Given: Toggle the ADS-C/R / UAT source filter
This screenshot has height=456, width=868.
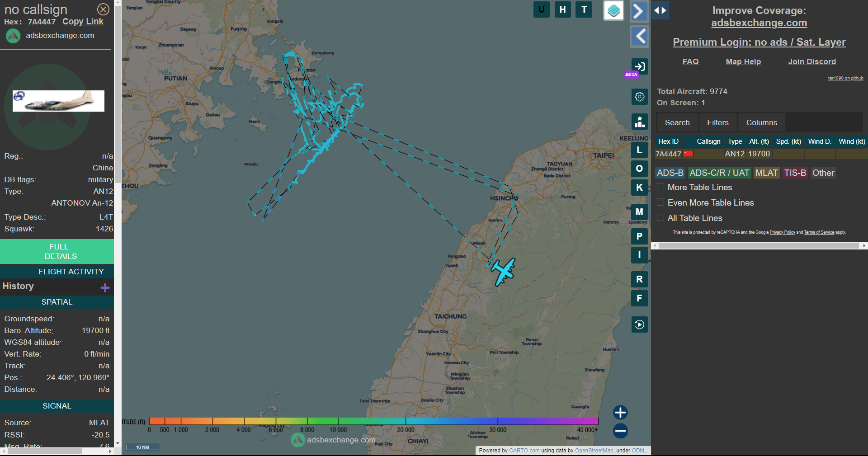Looking at the screenshot, I should click(719, 173).
